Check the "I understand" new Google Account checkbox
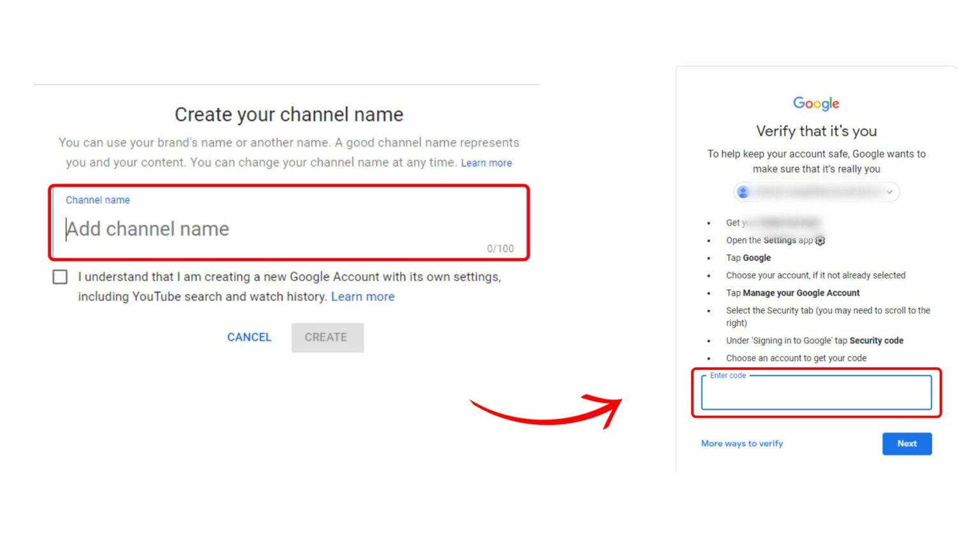 coord(59,276)
